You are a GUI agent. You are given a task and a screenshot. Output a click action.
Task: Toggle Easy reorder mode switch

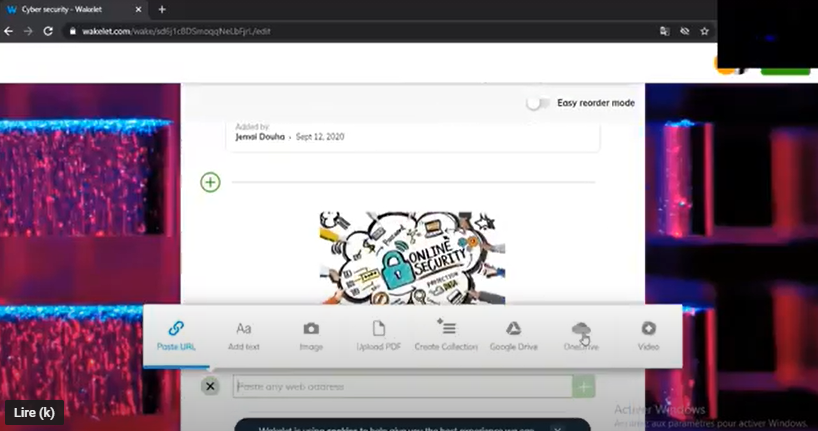coord(537,103)
